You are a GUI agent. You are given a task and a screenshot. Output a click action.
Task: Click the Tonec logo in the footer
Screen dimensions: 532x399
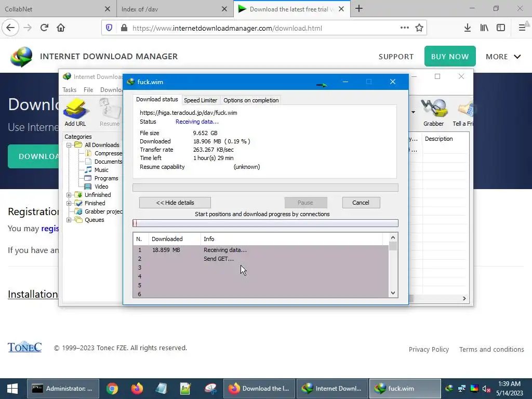tap(25, 347)
